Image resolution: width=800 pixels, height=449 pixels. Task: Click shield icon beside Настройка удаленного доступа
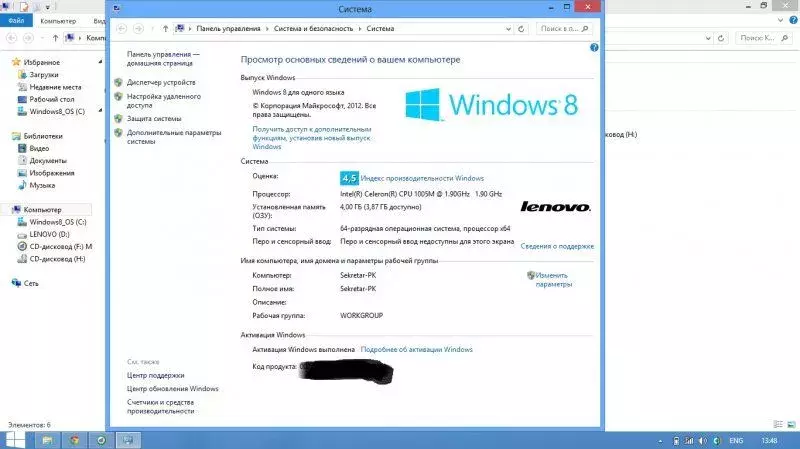point(118,96)
